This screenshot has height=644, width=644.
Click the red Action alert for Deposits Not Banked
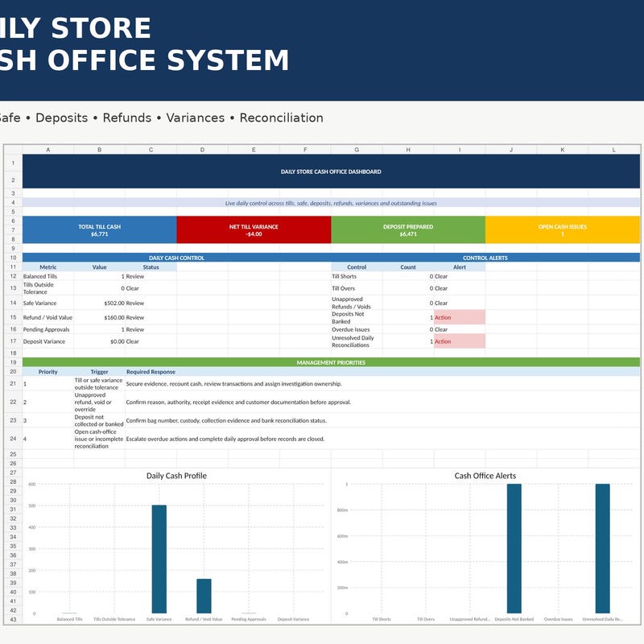tap(460, 317)
